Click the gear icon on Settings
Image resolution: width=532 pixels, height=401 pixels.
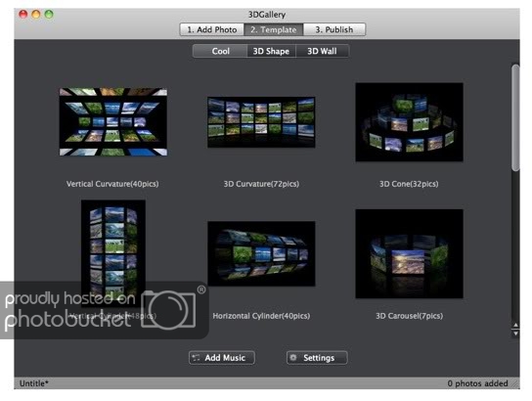pyautogui.click(x=293, y=357)
